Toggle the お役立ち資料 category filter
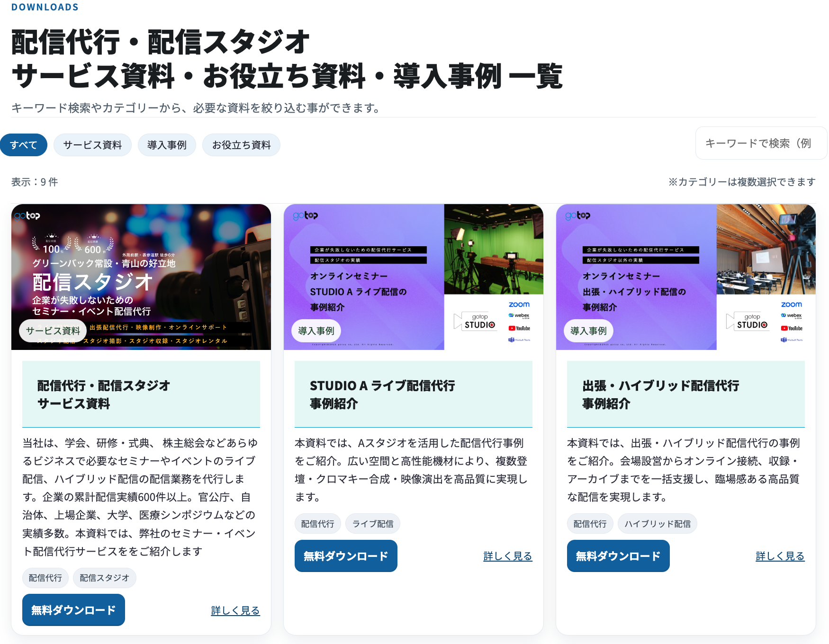Screen dimensions: 829x644 click(241, 145)
